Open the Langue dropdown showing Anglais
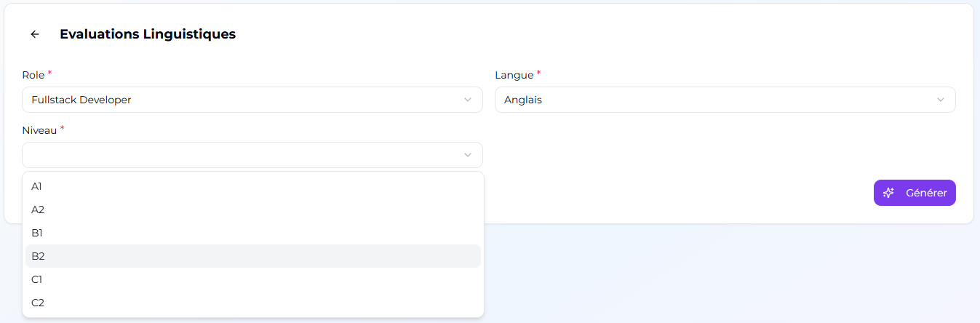Viewport: 980px width, 323px height. (725, 100)
